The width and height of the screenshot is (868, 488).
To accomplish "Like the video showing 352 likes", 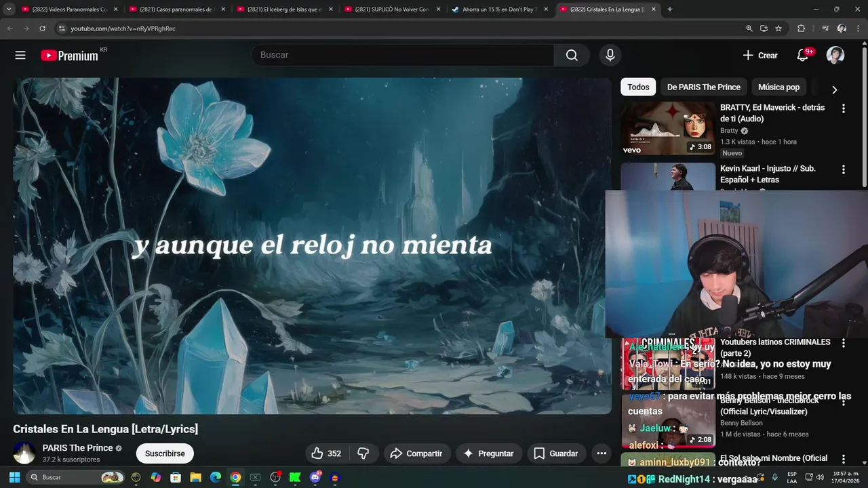I will 327,453.
